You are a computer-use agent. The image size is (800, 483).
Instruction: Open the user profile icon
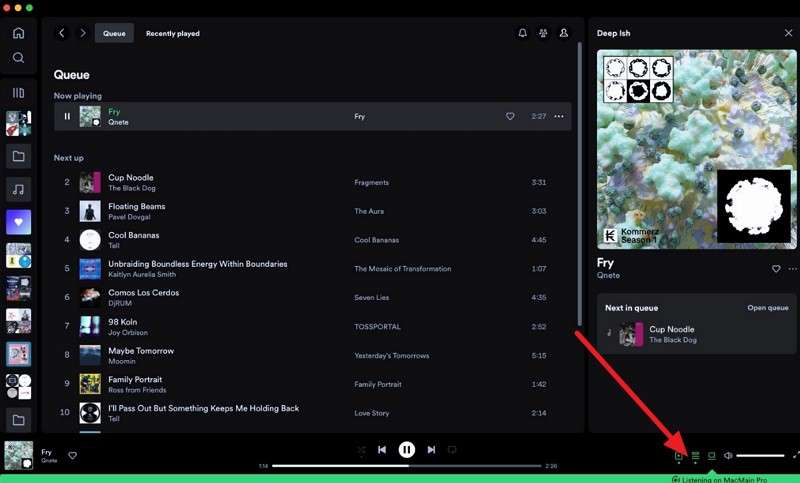tap(564, 33)
